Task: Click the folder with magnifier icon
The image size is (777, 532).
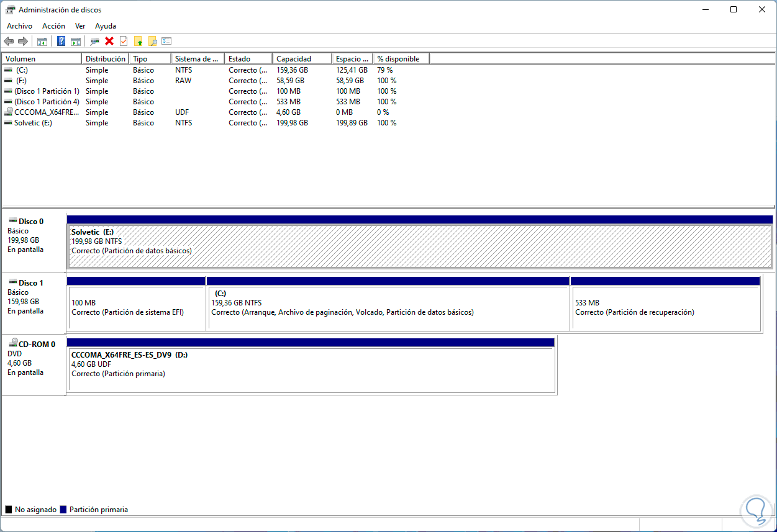Action: [x=153, y=42]
